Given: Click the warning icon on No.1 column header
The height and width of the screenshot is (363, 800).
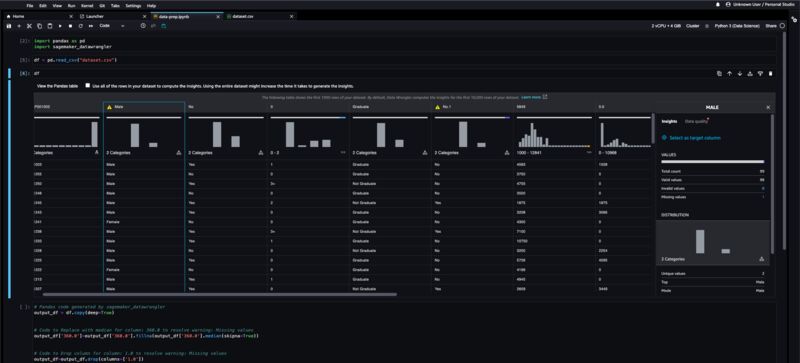Looking at the screenshot, I should 437,107.
